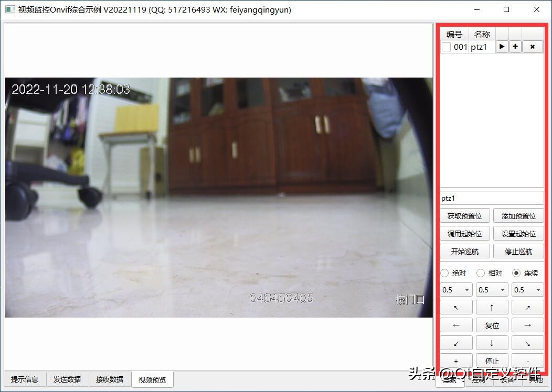Tilt camera up with the up arrow
The image size is (552, 392).
[492, 307]
